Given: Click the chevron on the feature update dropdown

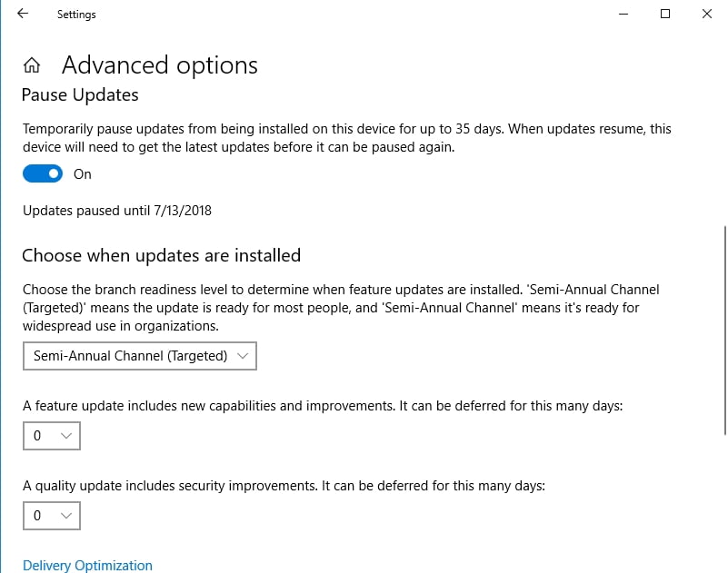Looking at the screenshot, I should [x=66, y=436].
